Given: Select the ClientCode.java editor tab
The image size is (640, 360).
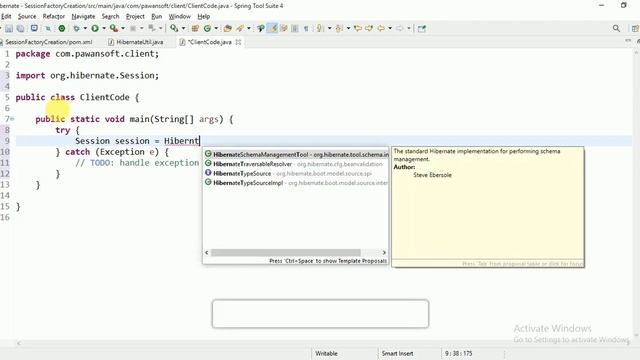Looking at the screenshot, I should (x=210, y=42).
